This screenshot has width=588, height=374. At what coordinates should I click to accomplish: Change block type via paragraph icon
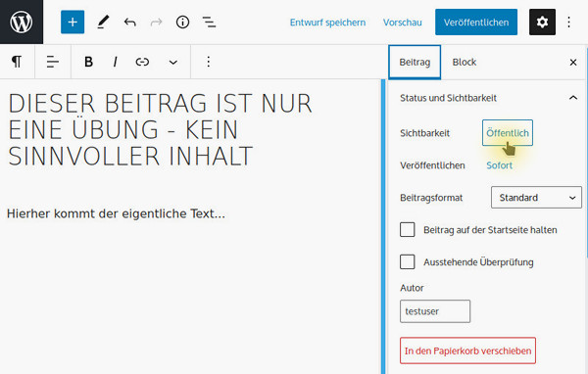(17, 62)
